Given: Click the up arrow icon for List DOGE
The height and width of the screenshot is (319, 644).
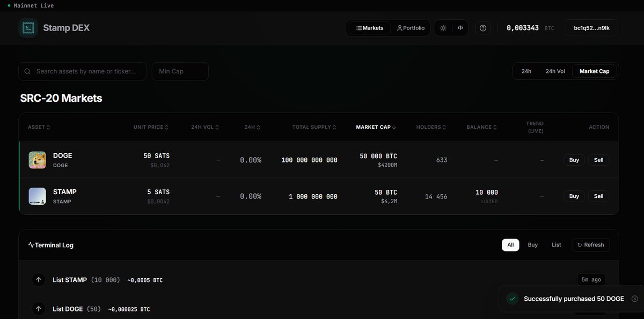Looking at the screenshot, I should [39, 309].
